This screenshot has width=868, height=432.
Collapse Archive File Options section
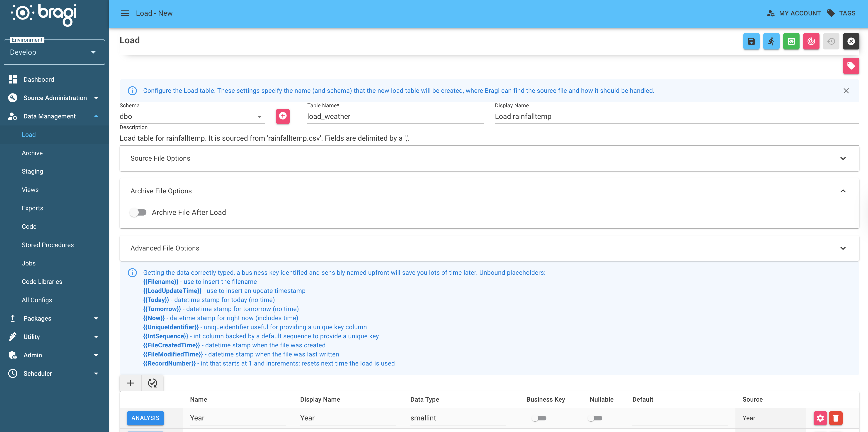[x=489, y=191]
